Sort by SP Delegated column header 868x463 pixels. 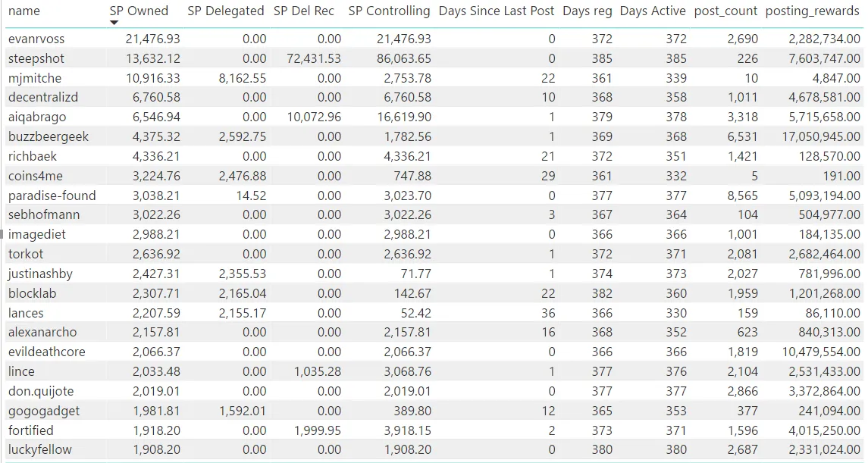pos(225,11)
